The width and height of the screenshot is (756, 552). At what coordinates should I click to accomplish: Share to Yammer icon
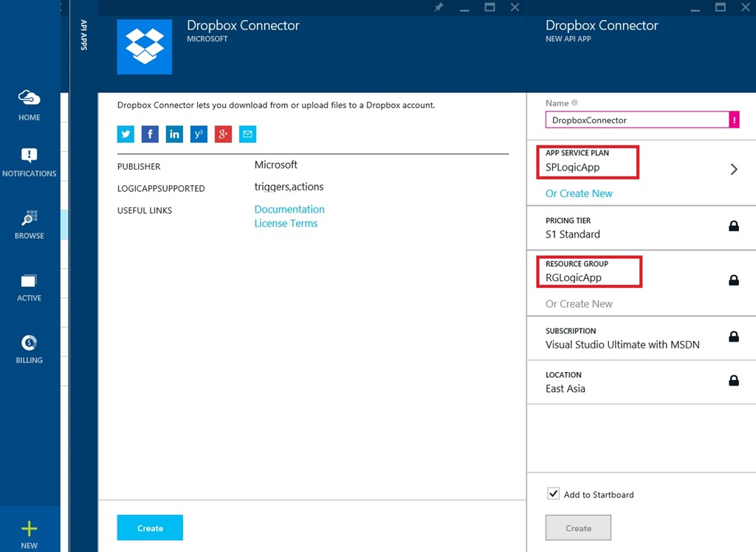(x=199, y=134)
